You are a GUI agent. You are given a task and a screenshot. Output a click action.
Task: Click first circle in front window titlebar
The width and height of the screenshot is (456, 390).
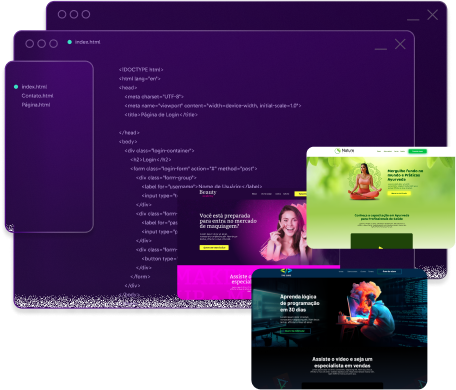(x=30, y=44)
